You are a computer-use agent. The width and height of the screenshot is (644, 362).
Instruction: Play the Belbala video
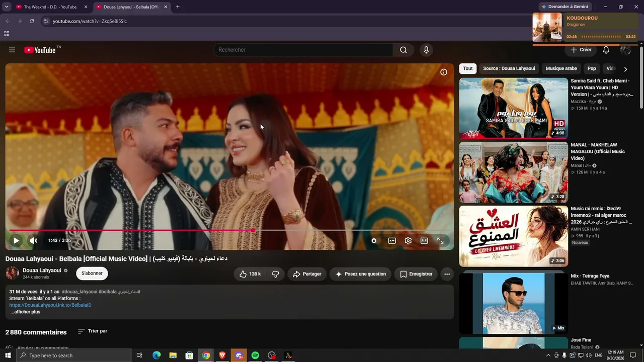pyautogui.click(x=16, y=240)
